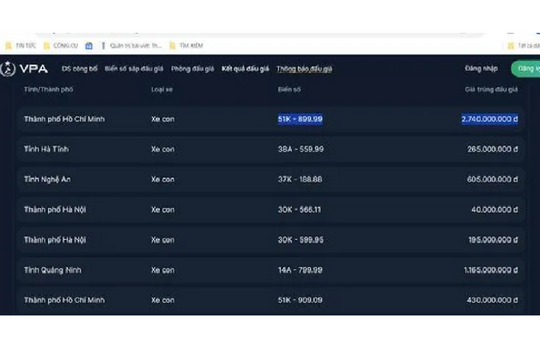Click Thành phố Hồ Chí Minh in 51K - 909.09 row
Screen dimensions: 540x360
64,300
